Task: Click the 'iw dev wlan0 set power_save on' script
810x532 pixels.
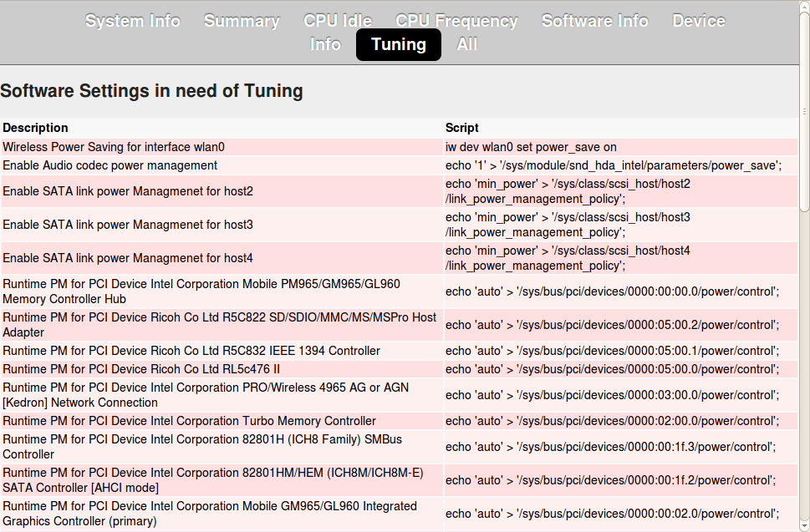Action: pyautogui.click(x=531, y=147)
